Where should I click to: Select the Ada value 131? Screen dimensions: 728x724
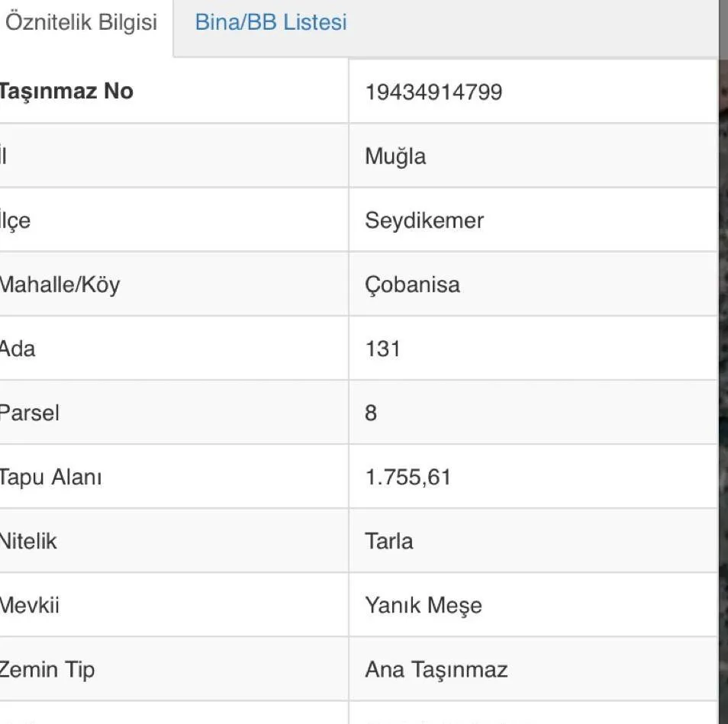pos(382,349)
